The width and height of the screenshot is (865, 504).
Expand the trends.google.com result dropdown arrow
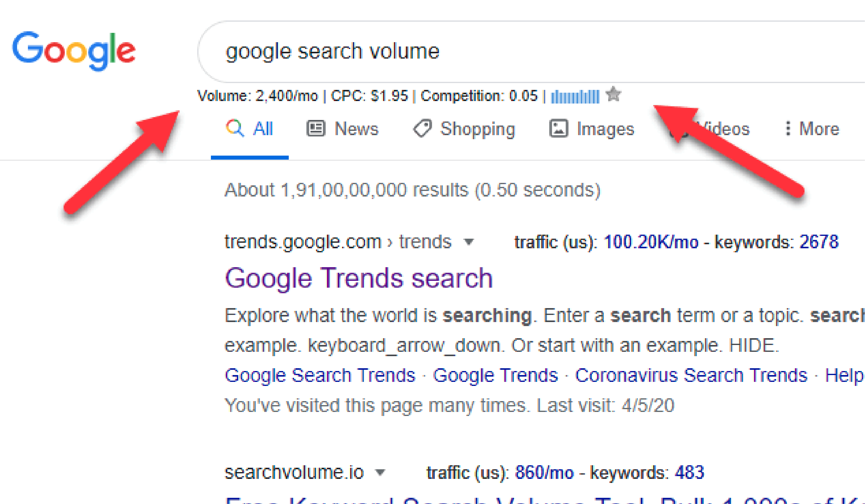469,243
